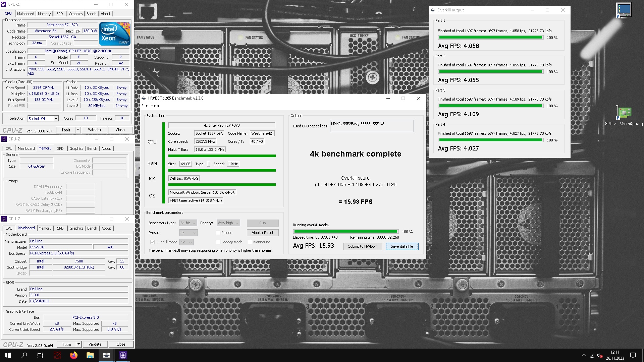Screen dimensions: 644x362
Task: Open Benchmark type 64-bit dropdown
Action: [188, 223]
